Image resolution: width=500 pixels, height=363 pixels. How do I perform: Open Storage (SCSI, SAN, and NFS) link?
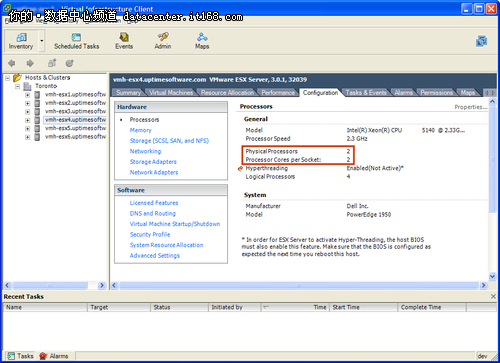169,141
